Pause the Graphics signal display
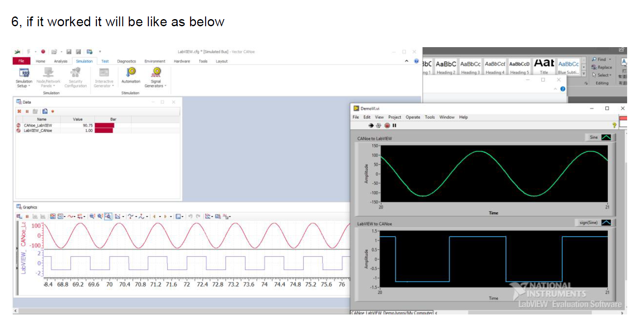This screenshot has height=334, width=644. 27,216
